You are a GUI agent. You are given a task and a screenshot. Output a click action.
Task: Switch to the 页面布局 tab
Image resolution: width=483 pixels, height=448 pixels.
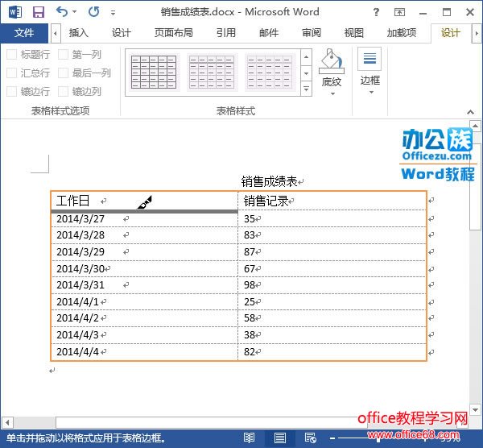point(173,33)
